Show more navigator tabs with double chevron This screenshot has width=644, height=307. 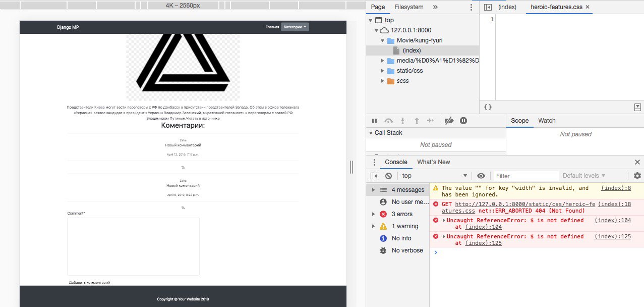(435, 7)
